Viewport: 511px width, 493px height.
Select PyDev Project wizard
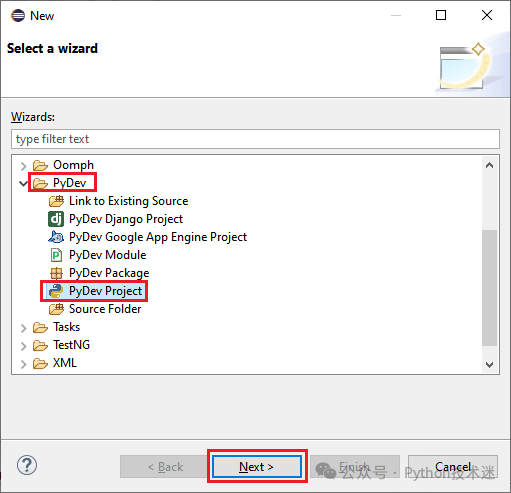(105, 291)
